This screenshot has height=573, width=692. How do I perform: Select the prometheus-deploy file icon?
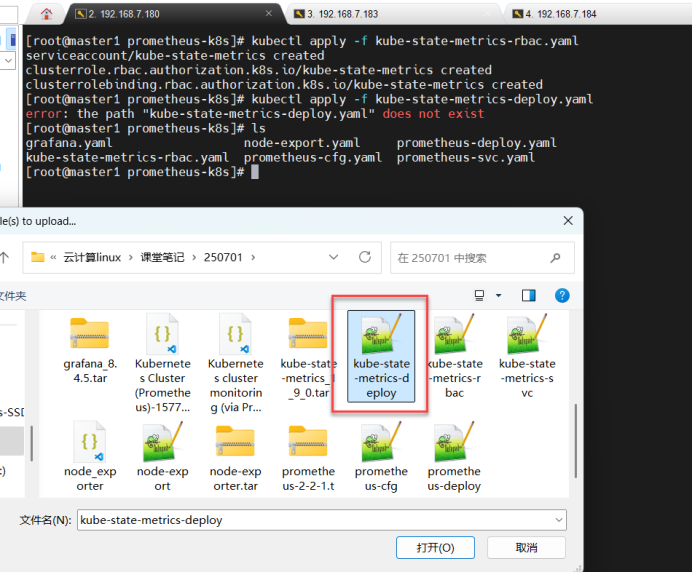[454, 443]
